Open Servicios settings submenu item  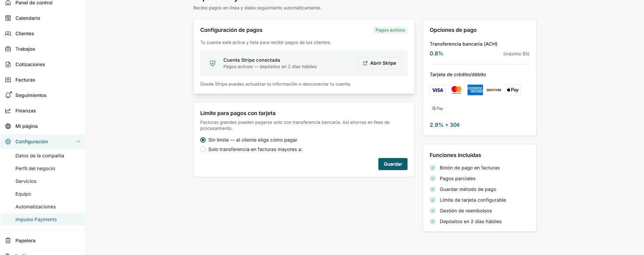point(43,181)
